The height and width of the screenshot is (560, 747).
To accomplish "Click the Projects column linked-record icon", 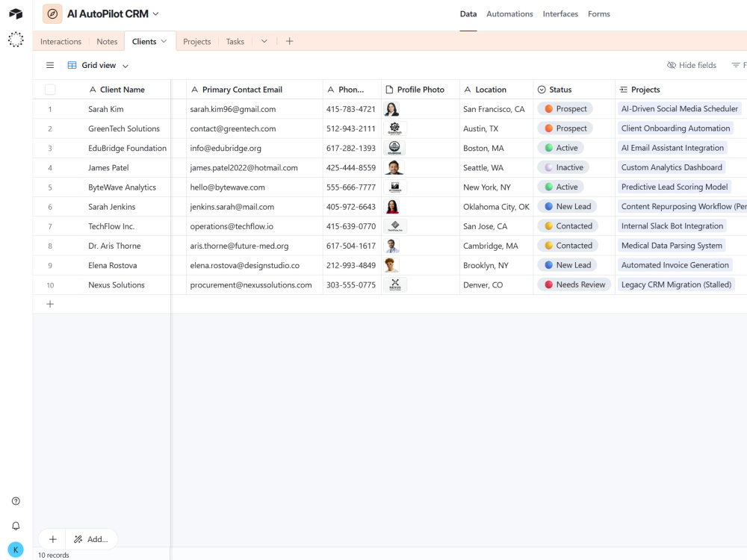I will pos(623,90).
